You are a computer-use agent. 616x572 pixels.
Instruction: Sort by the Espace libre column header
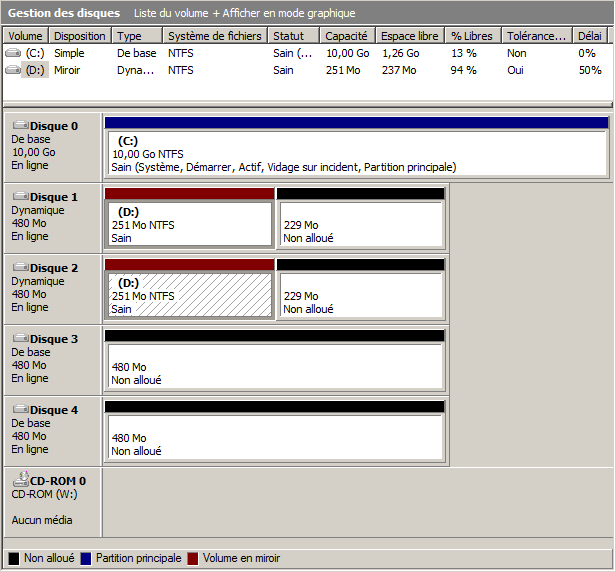(x=410, y=36)
